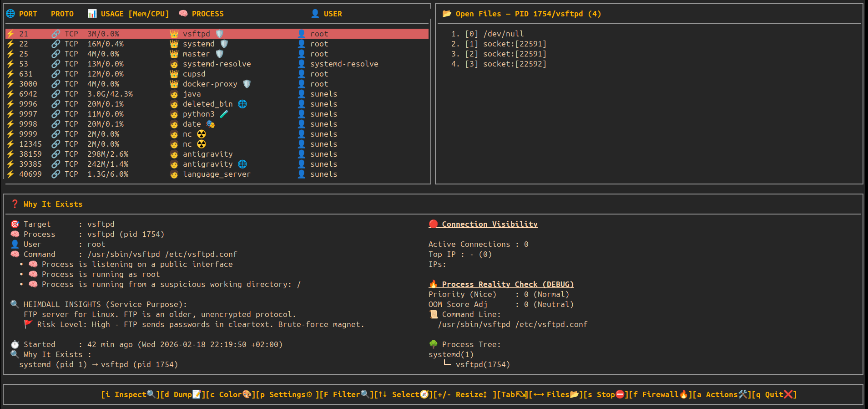The width and height of the screenshot is (868, 409).
Task: Click the shield icon next to vsftpd
Action: (220, 34)
